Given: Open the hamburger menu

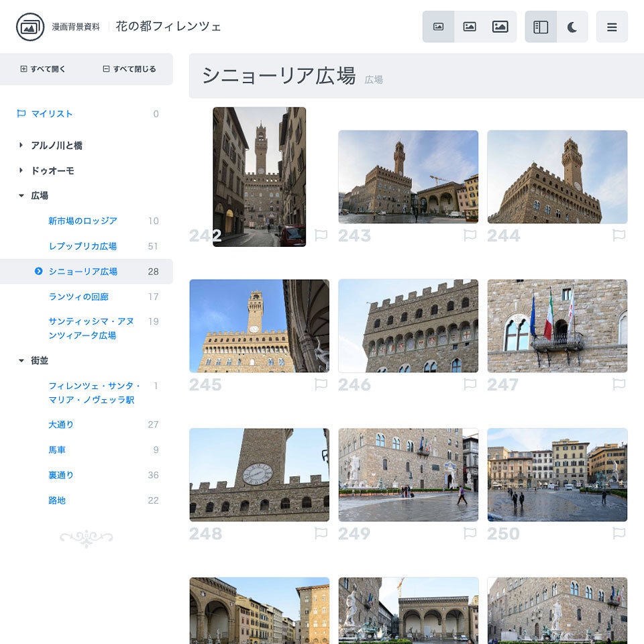Looking at the screenshot, I should pos(612,27).
